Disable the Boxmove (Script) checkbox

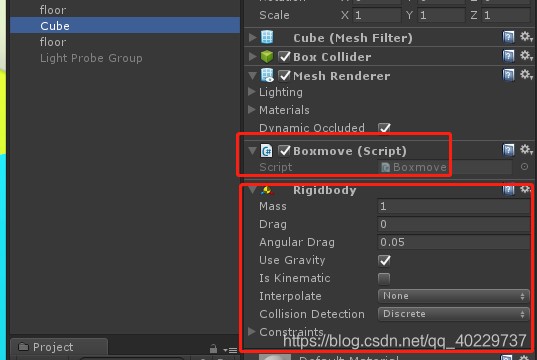click(x=284, y=151)
